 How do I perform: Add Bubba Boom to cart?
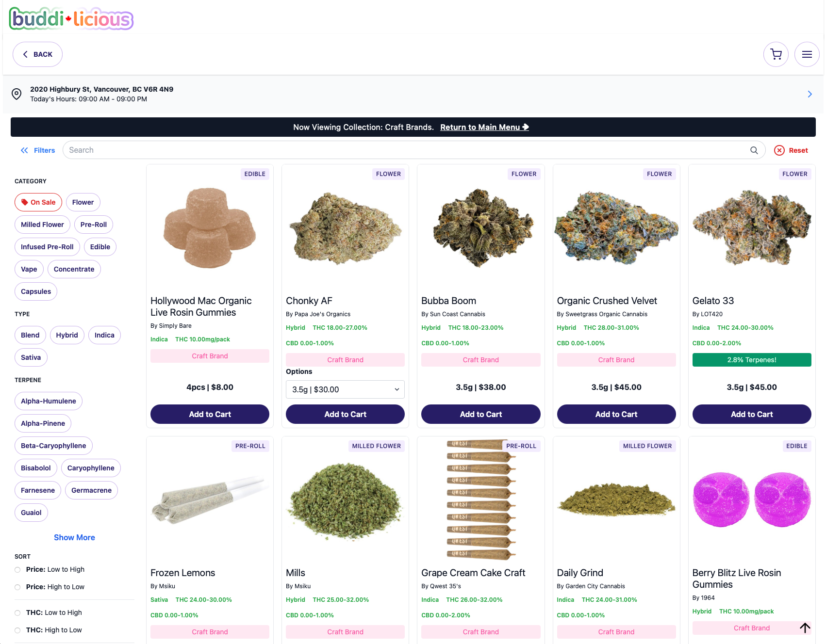480,414
